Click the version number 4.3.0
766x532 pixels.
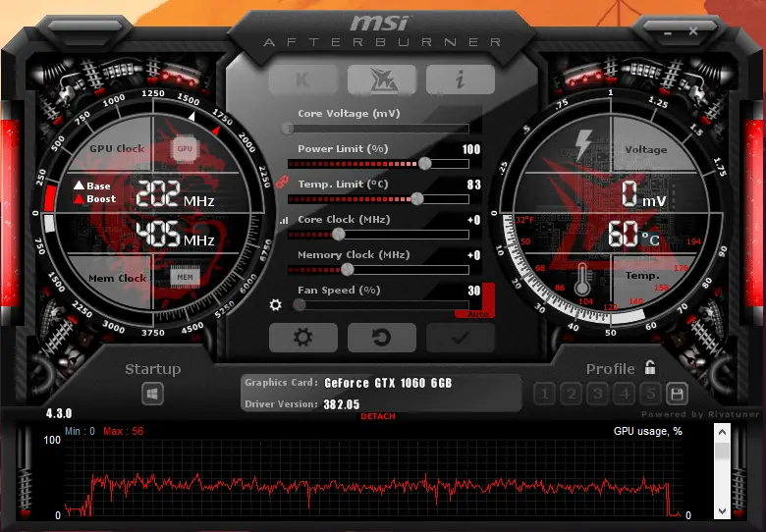tap(59, 413)
